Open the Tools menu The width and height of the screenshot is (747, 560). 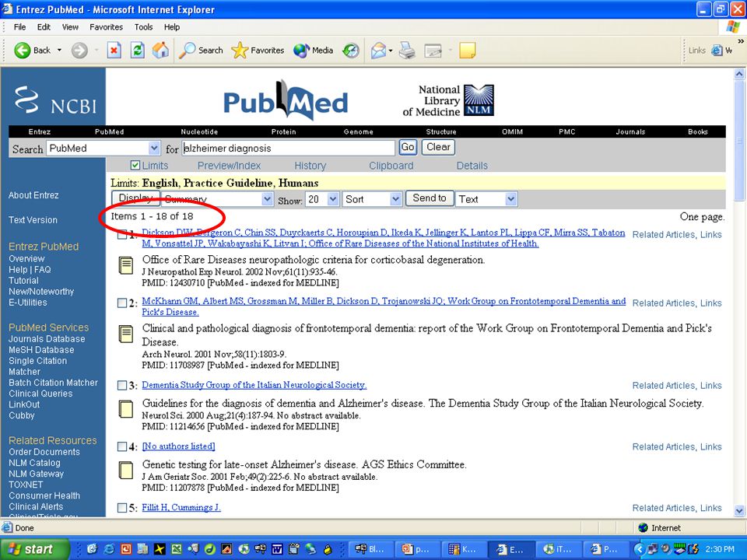[143, 27]
